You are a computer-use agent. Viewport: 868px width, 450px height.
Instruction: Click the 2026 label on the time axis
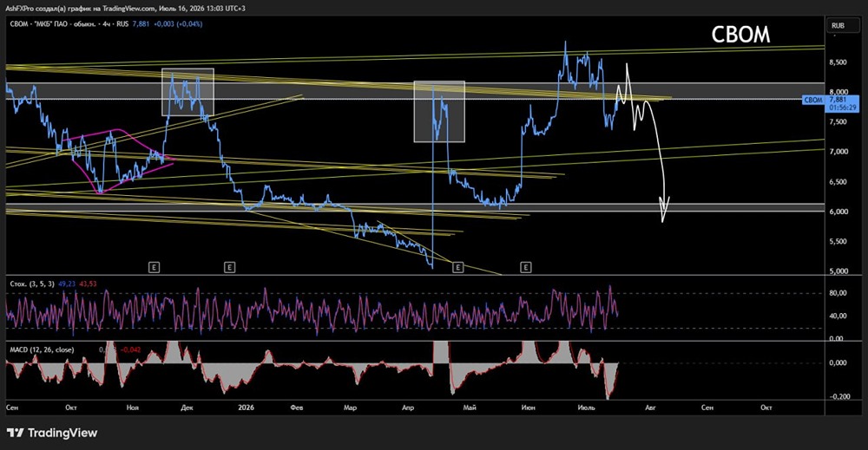coord(246,408)
